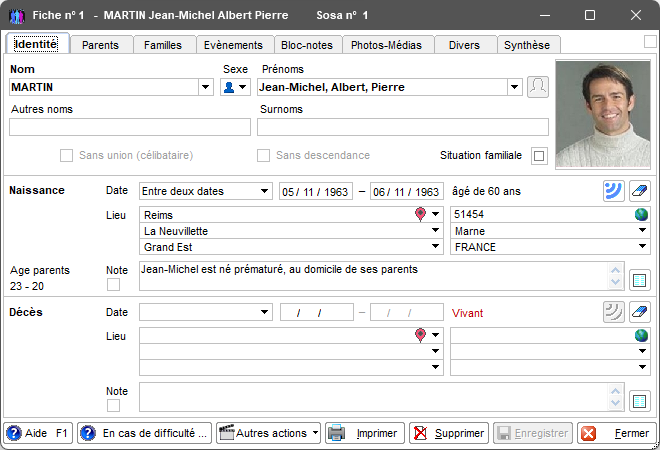Open the Entre deux dates type dropdown
Screen dimensions: 660x450
pyautogui.click(x=264, y=191)
